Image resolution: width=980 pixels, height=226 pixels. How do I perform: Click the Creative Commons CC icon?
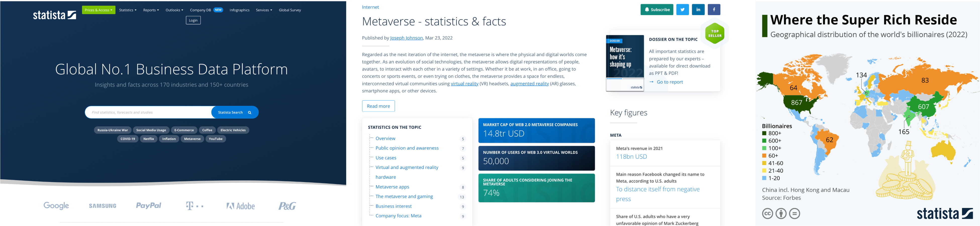point(768,213)
